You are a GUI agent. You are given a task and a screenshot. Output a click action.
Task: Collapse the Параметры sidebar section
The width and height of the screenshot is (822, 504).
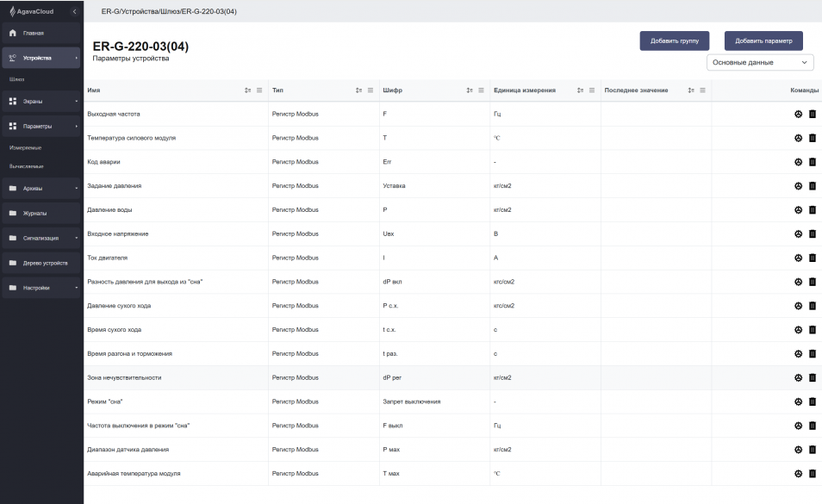(x=40, y=126)
